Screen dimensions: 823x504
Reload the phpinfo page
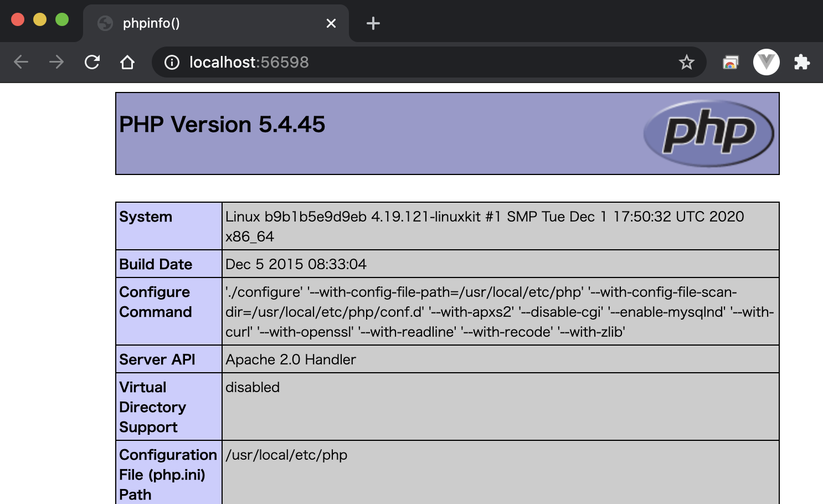92,62
